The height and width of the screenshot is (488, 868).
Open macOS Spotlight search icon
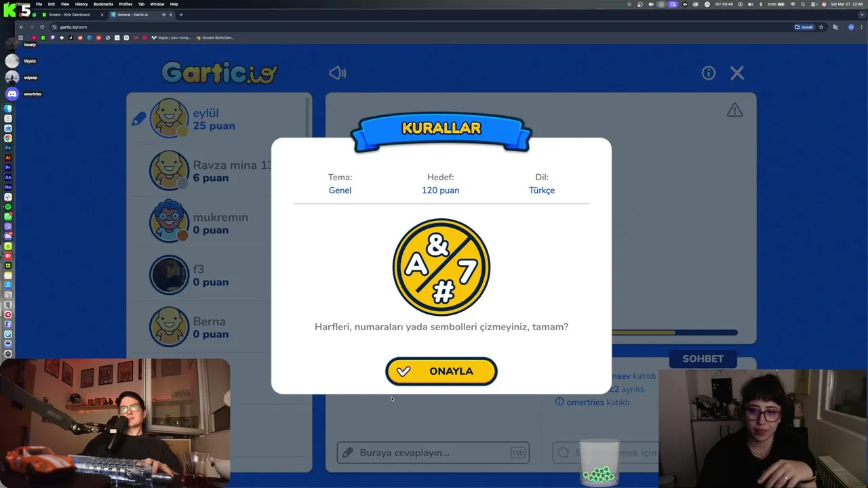(x=803, y=4)
